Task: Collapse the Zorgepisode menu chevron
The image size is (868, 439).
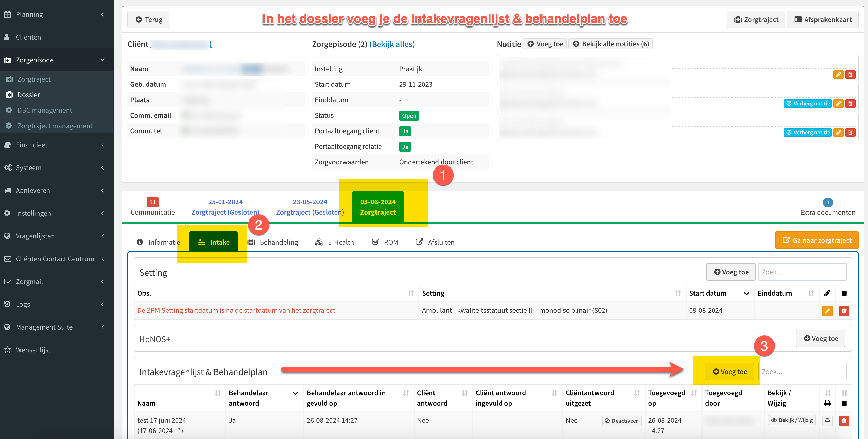Action: click(x=103, y=60)
